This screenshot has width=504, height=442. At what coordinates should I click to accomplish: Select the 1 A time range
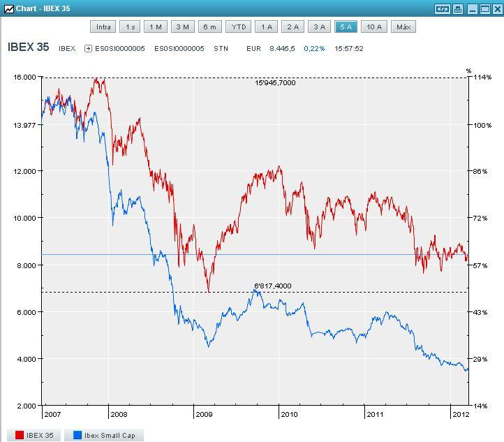click(x=267, y=27)
